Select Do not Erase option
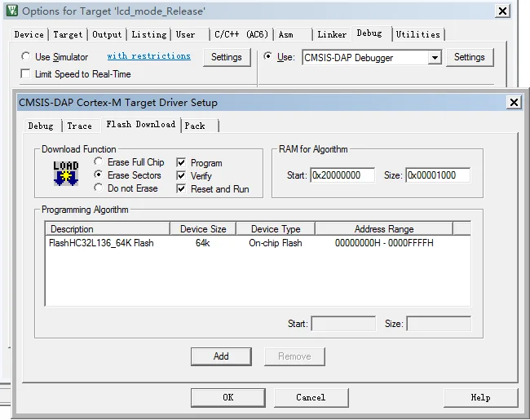The width and height of the screenshot is (530, 420). (99, 188)
